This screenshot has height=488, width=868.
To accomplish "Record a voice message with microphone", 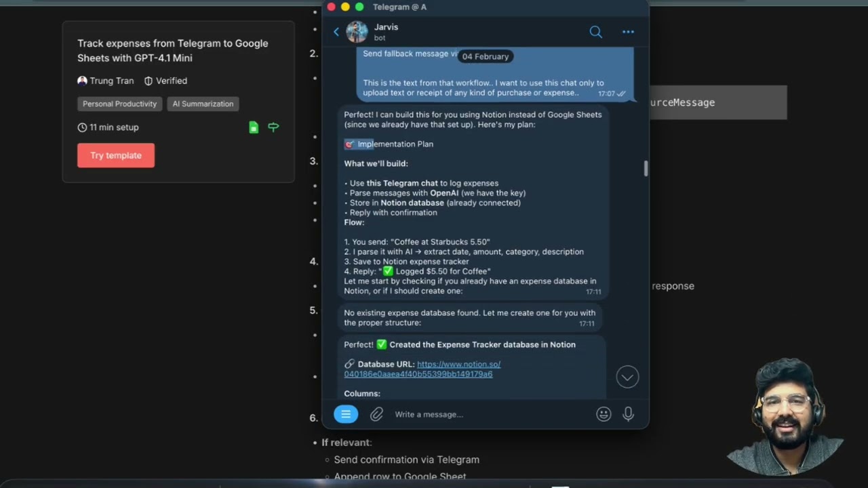I will coord(628,414).
